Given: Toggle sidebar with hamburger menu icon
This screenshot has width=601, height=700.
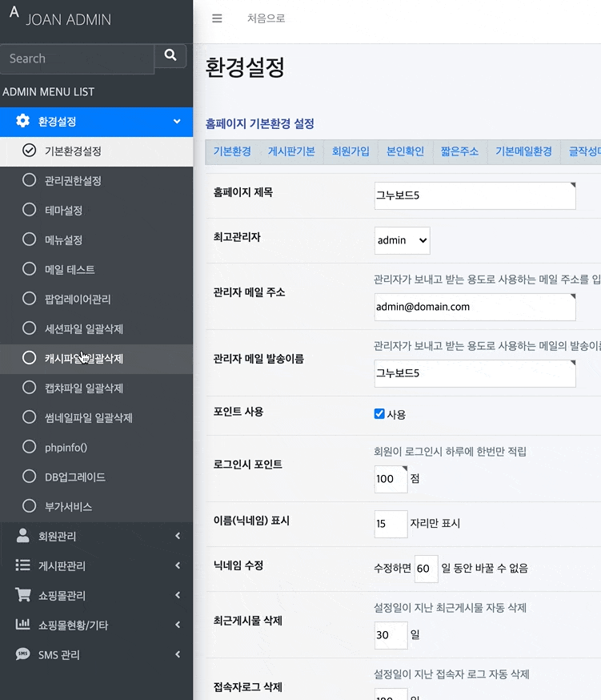Looking at the screenshot, I should [x=217, y=18].
